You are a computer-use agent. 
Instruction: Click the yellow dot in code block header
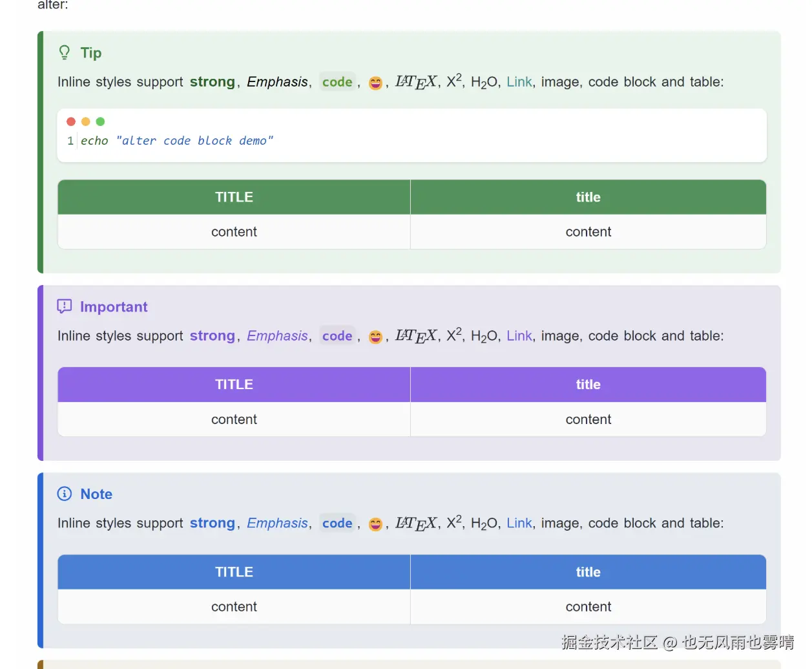(86, 122)
